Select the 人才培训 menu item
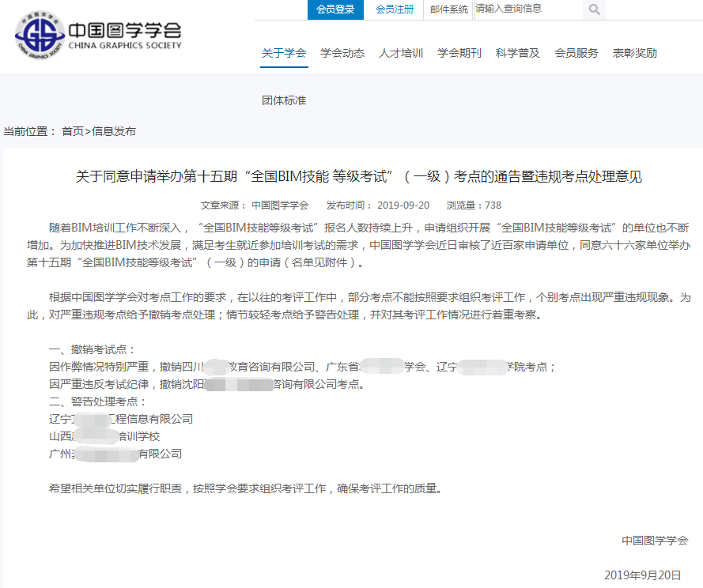703x588 pixels. point(400,52)
